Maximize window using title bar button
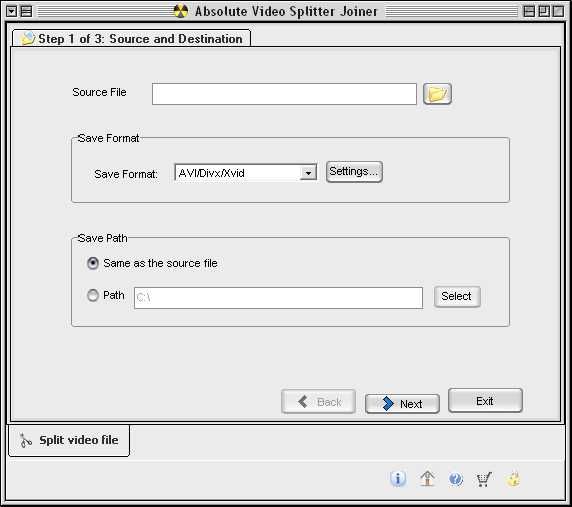 544,11
